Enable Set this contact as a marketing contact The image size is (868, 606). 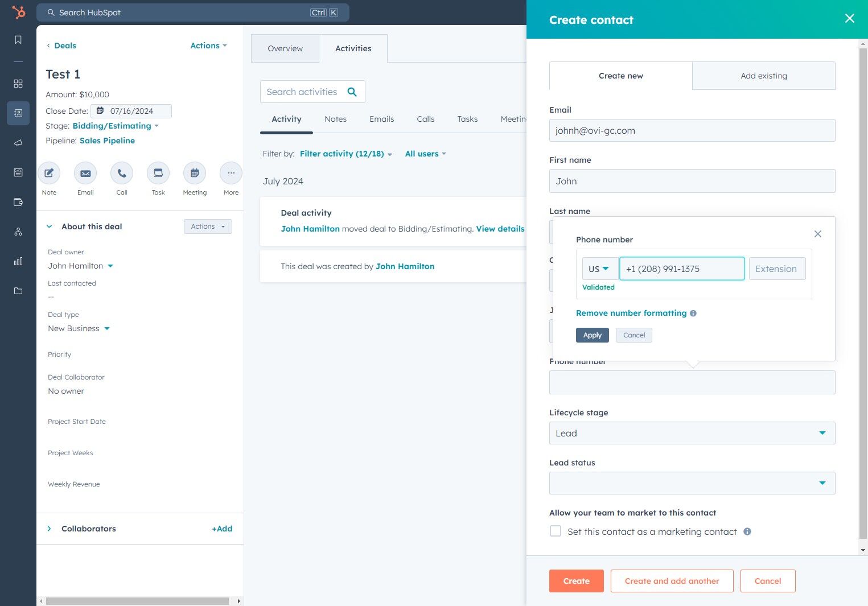tap(556, 531)
